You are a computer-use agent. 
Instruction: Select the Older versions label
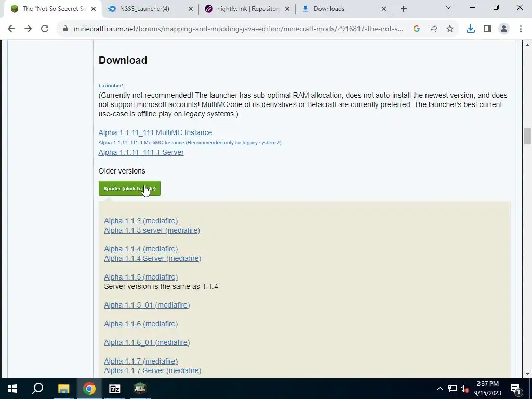click(122, 171)
